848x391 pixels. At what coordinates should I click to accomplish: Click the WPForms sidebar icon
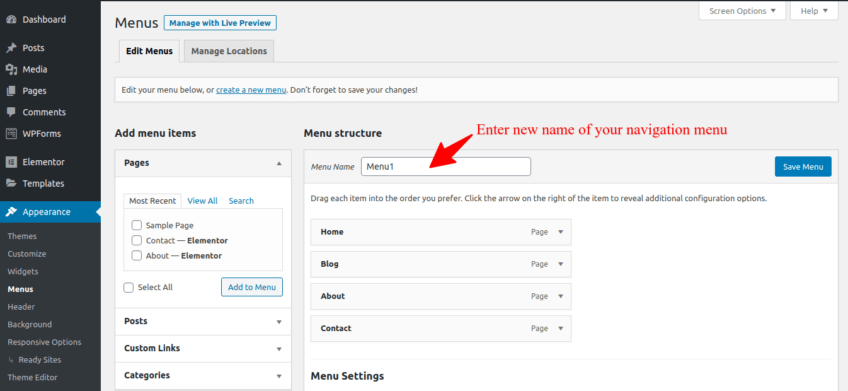11,134
